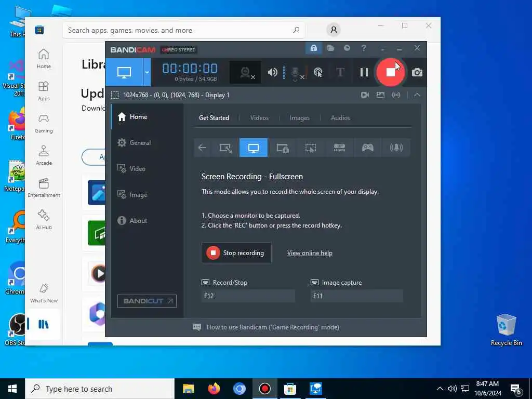Click the Bandicam lock icon
Screen dimensions: 532x399
pyautogui.click(x=313, y=48)
